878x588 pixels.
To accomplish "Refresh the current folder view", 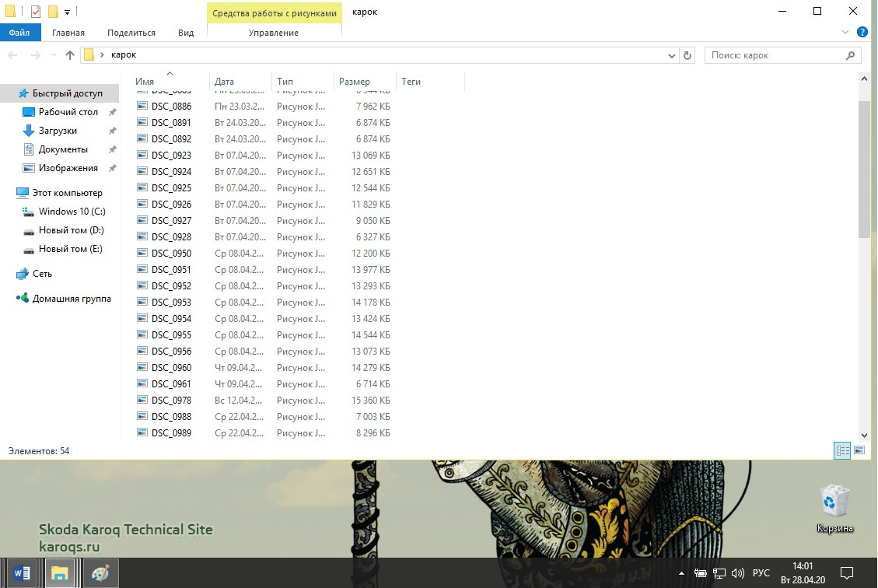I will [687, 55].
